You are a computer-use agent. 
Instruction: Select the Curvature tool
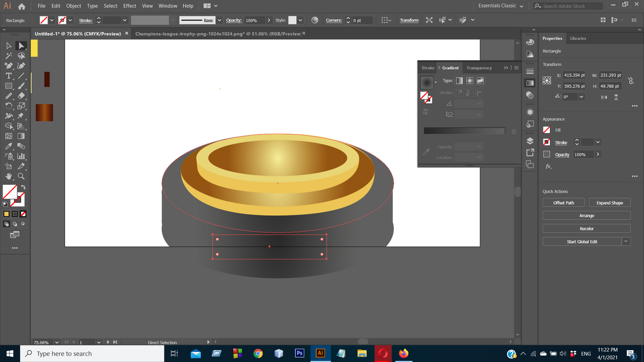21,66
